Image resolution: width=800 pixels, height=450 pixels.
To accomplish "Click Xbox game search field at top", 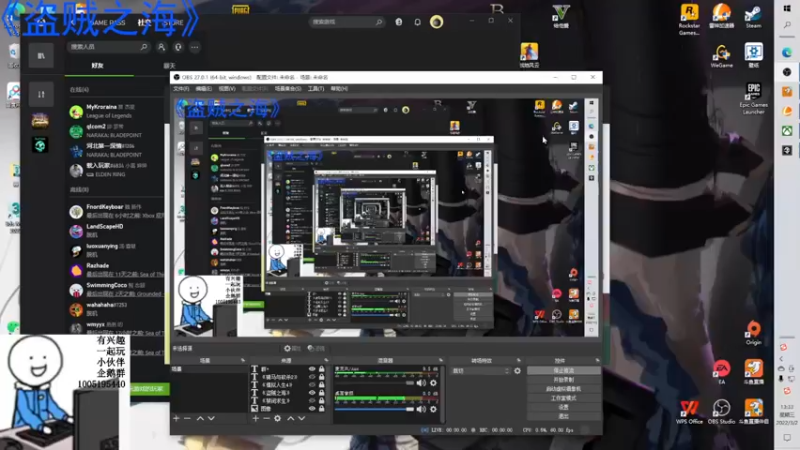I will click(346, 22).
